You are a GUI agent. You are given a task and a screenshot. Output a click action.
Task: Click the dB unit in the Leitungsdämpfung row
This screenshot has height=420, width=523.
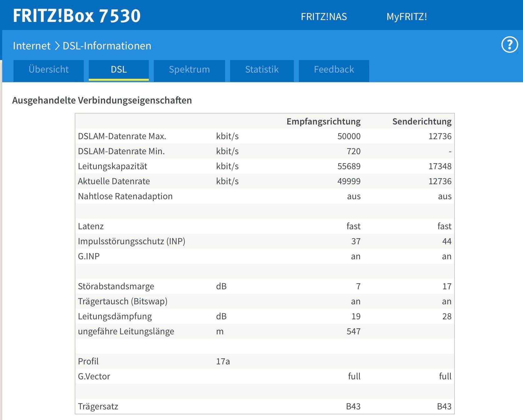tap(221, 316)
